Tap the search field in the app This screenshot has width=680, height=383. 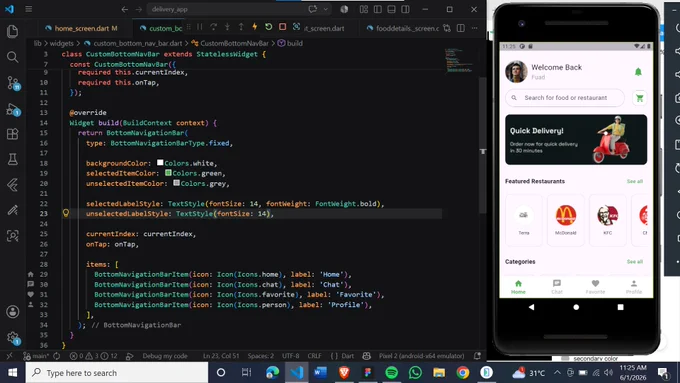565,98
